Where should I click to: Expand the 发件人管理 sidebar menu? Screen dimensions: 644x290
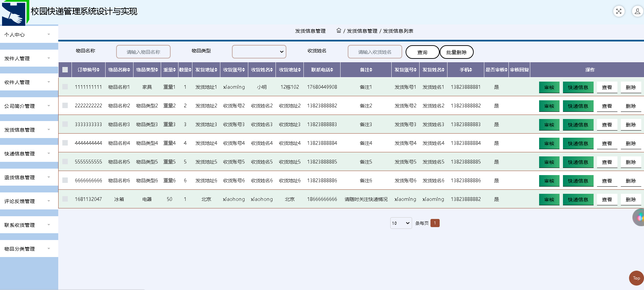(29, 58)
